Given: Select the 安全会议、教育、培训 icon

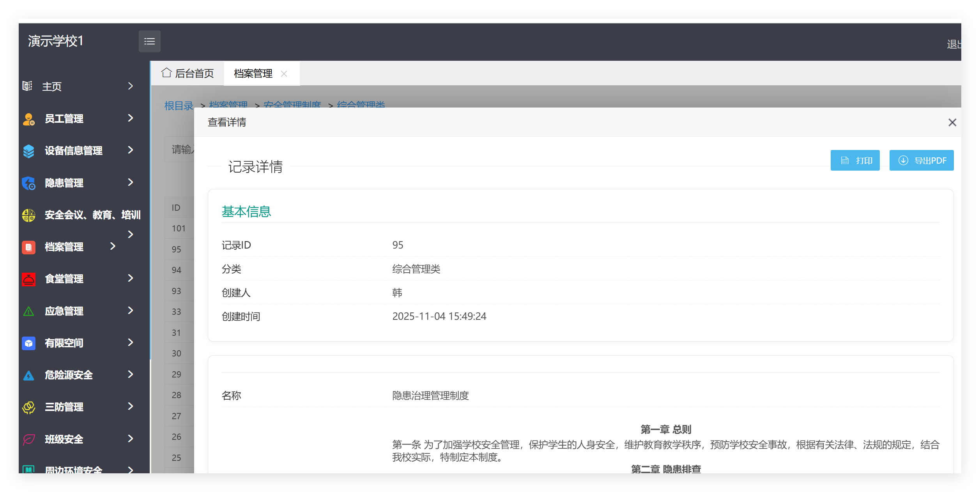Looking at the screenshot, I should click(28, 215).
